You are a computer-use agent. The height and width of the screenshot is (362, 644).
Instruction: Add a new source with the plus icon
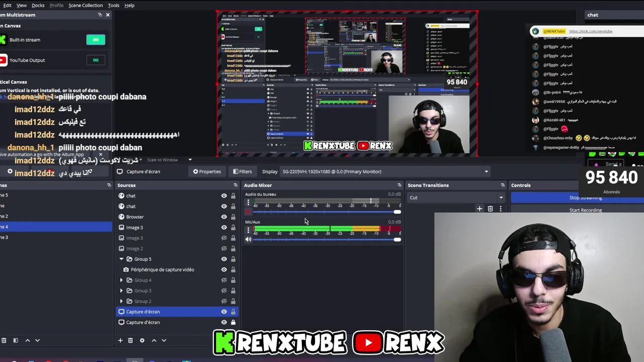coord(120,340)
